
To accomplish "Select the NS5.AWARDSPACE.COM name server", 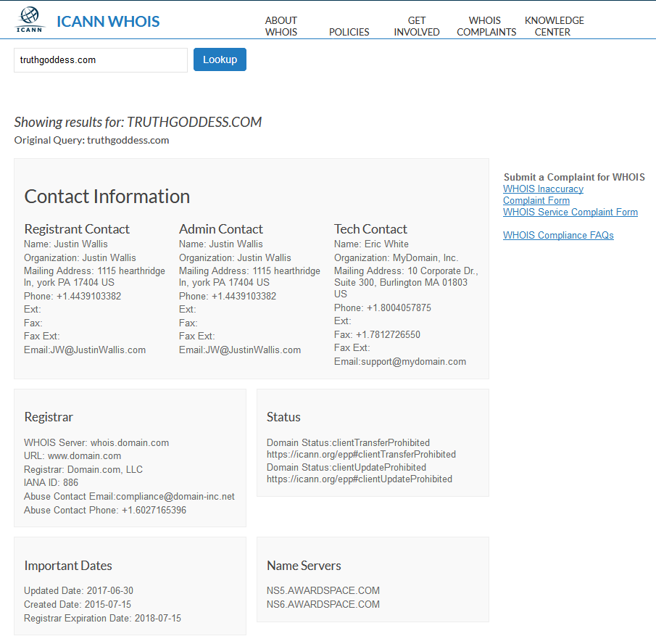I will point(323,591).
